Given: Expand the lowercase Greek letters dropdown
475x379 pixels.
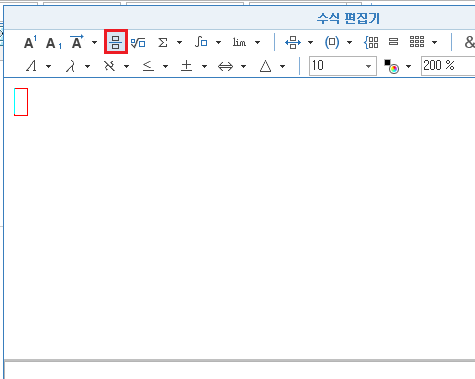Looking at the screenshot, I should point(87,66).
